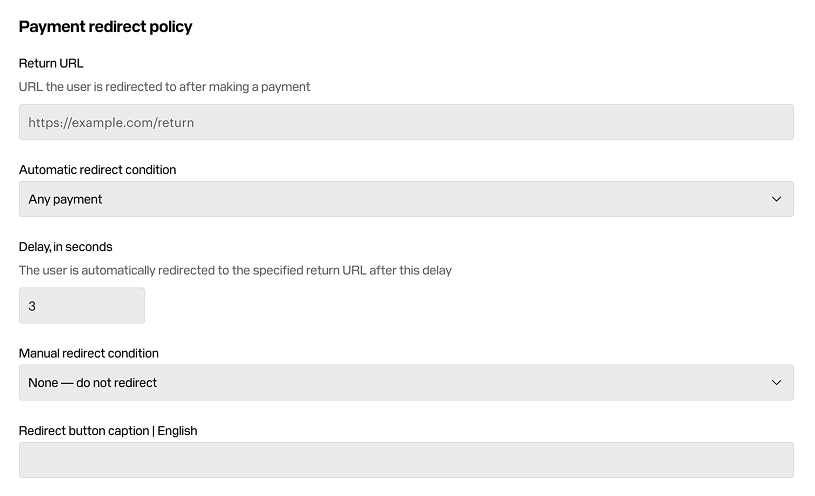Viewport: 815px width, 496px height.
Task: Click the 'Payment redirect policy' heading
Action: click(106, 27)
